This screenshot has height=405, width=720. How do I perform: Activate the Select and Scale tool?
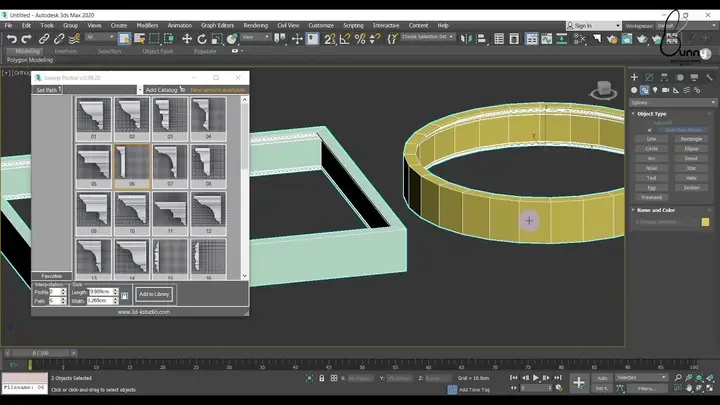coord(217,39)
